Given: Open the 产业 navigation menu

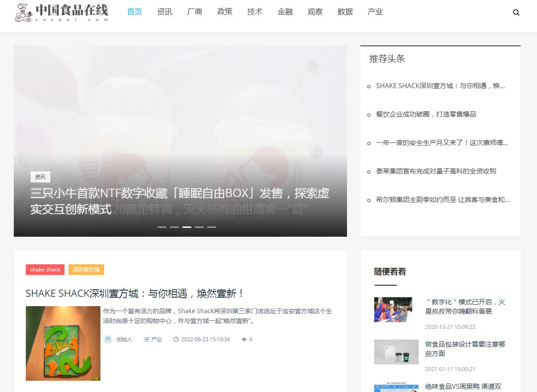Looking at the screenshot, I should (375, 12).
